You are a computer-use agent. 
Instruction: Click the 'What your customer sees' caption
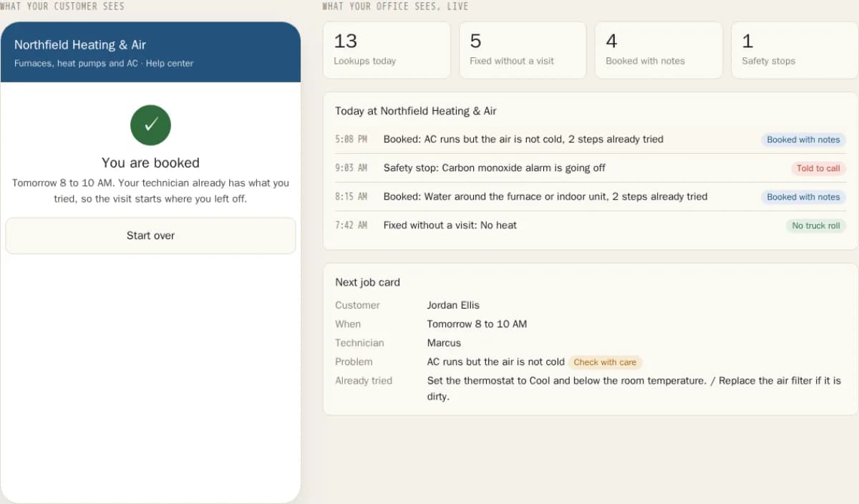[62, 6]
